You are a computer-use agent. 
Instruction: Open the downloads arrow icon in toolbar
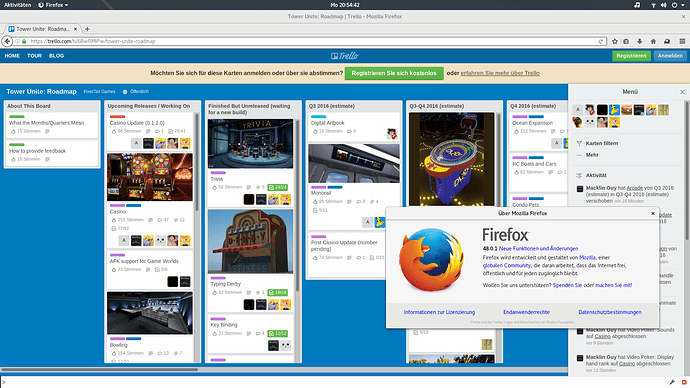click(x=639, y=41)
